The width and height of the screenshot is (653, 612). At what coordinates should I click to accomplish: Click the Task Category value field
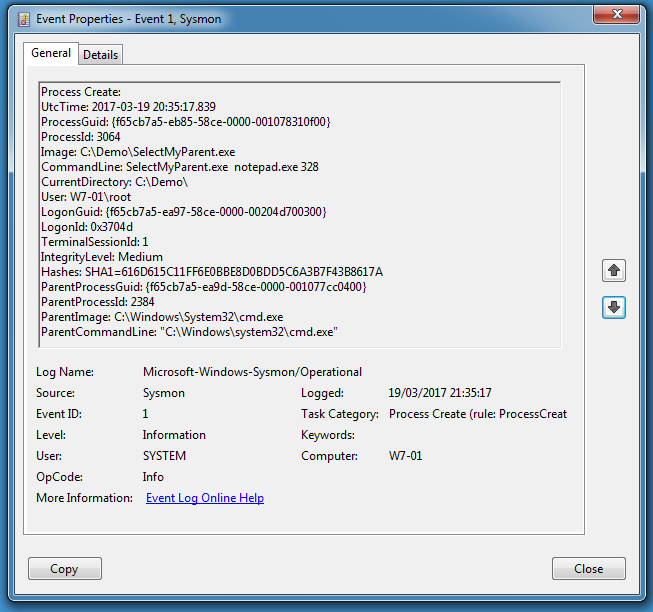tap(477, 414)
